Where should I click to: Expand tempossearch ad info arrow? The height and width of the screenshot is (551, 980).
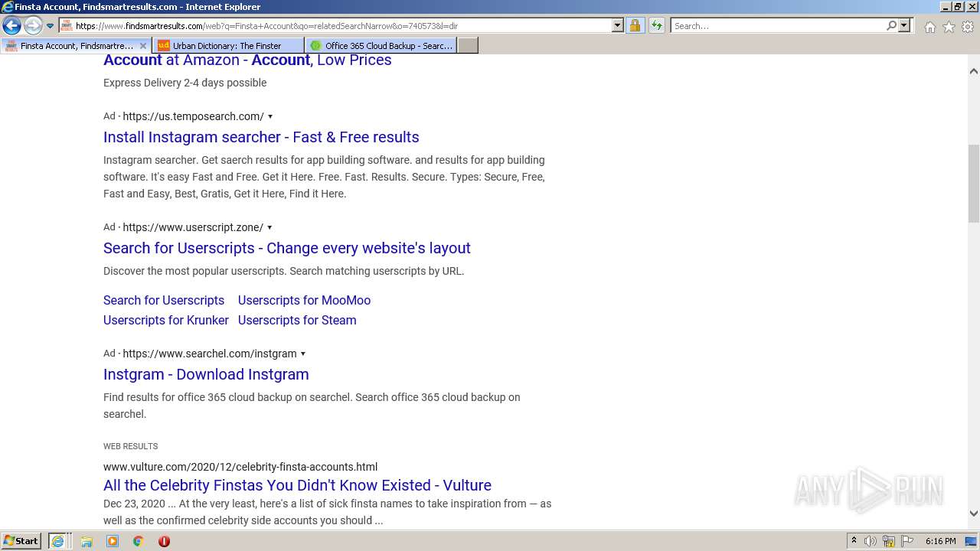[269, 116]
